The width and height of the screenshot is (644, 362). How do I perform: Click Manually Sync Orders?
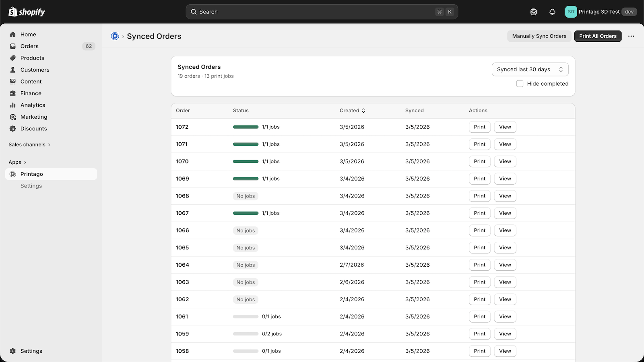click(539, 36)
